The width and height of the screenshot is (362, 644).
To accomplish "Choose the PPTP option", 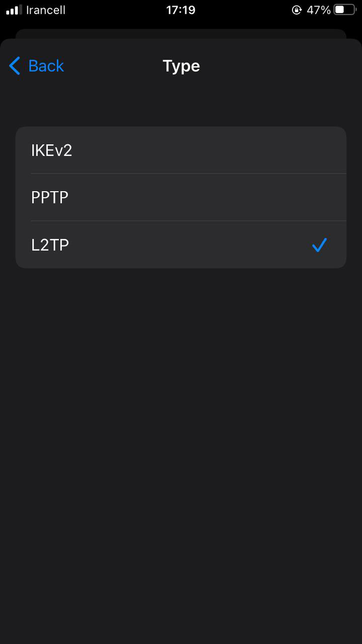I will click(50, 198).
